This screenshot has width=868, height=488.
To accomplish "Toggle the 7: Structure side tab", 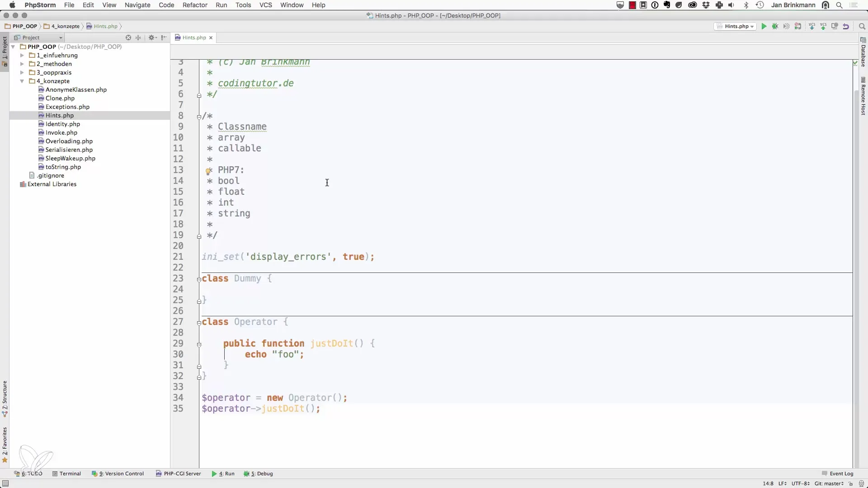I will [5, 399].
